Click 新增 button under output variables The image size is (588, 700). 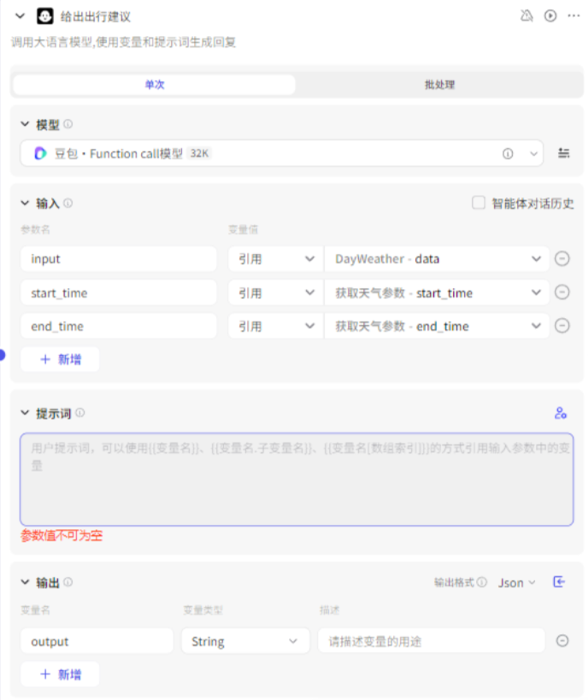[x=60, y=674]
